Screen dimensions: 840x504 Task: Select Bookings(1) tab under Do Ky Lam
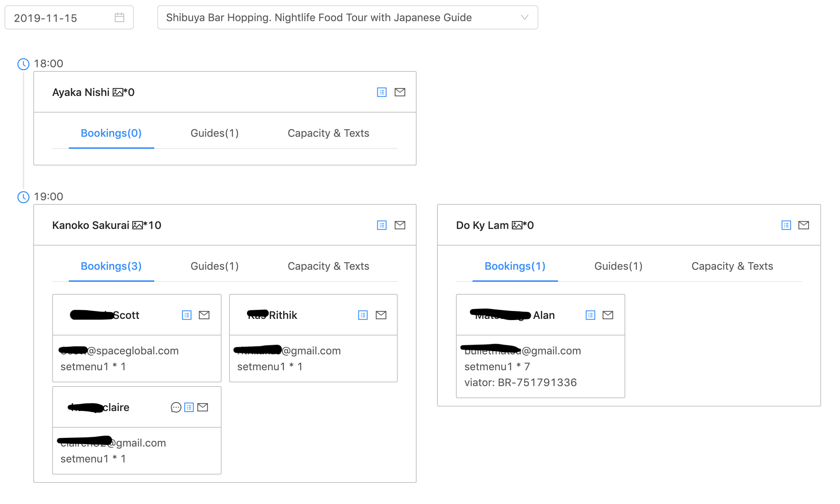point(515,266)
